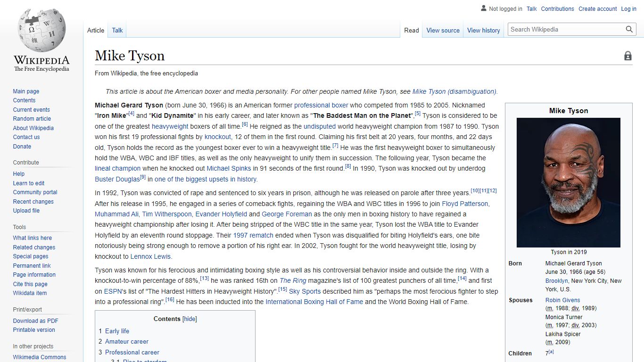Open Special pages link
This screenshot has width=644, height=362.
(30, 256)
